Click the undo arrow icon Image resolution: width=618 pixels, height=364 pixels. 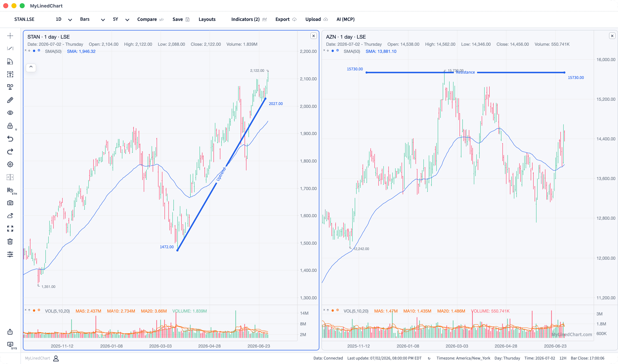10,139
